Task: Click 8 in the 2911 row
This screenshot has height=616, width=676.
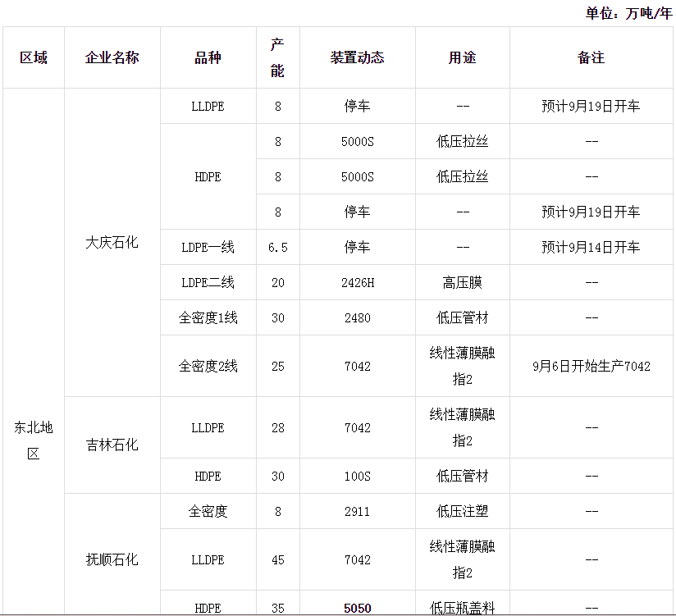Action: click(x=277, y=512)
